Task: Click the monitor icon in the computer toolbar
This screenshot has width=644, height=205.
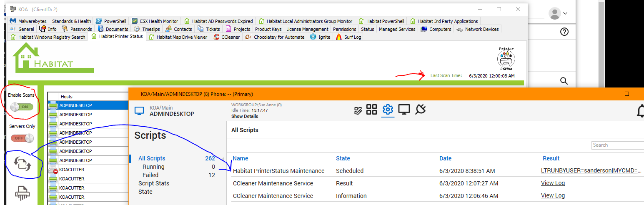Action: tap(404, 110)
